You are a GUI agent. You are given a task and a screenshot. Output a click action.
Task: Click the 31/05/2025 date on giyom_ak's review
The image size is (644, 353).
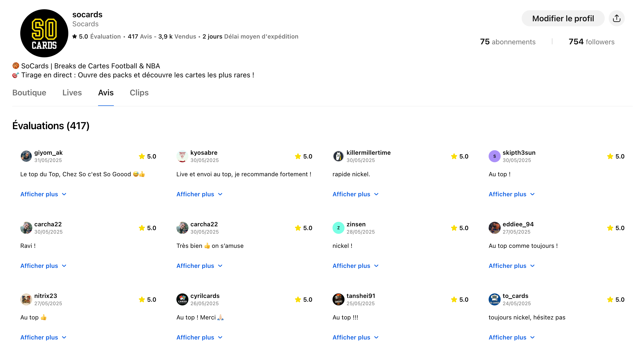click(x=48, y=160)
